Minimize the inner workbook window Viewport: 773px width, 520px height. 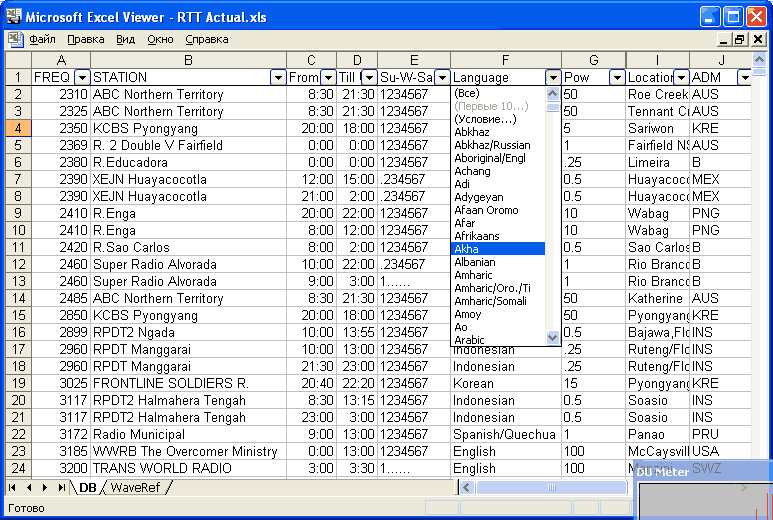coord(723,39)
